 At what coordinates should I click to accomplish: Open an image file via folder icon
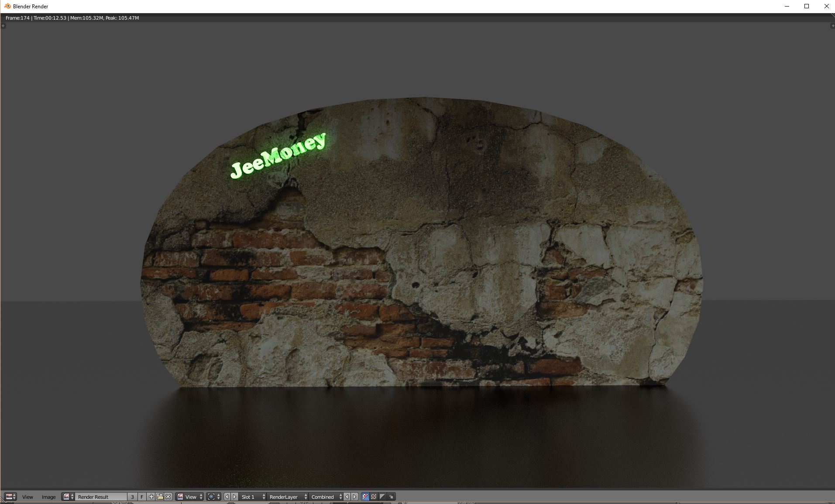[x=160, y=497]
